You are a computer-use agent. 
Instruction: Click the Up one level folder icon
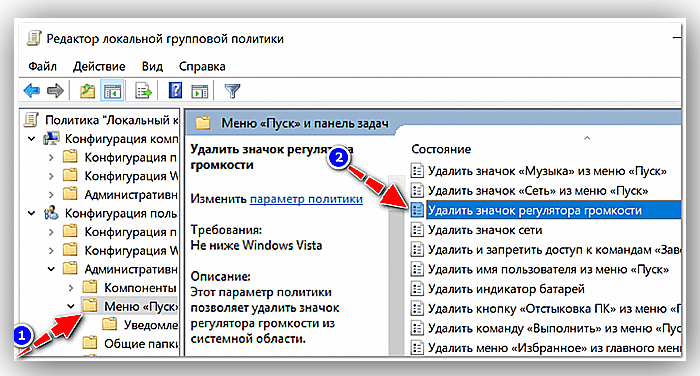coord(88,91)
